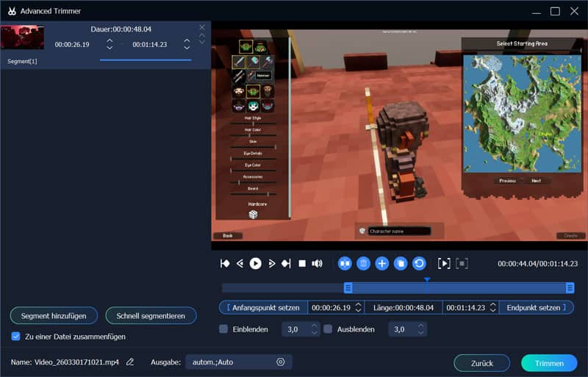Image resolution: width=588 pixels, height=377 pixels.
Task: Reset trimming with the circular arrow icon
Action: 419,263
